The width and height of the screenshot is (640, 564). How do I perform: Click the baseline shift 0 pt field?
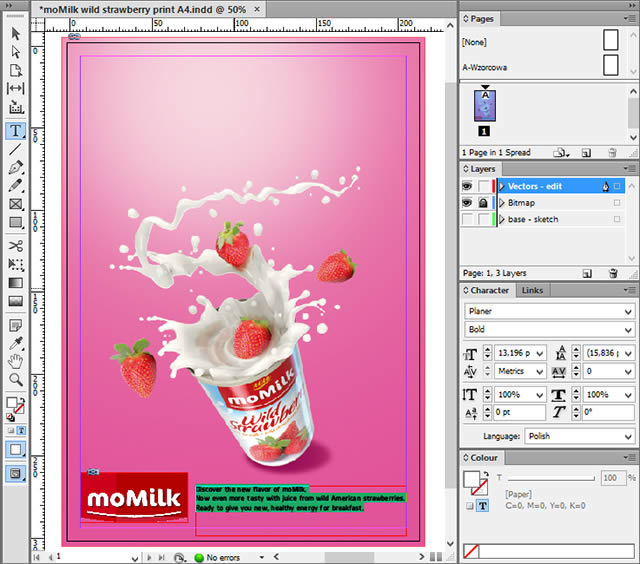click(519, 413)
